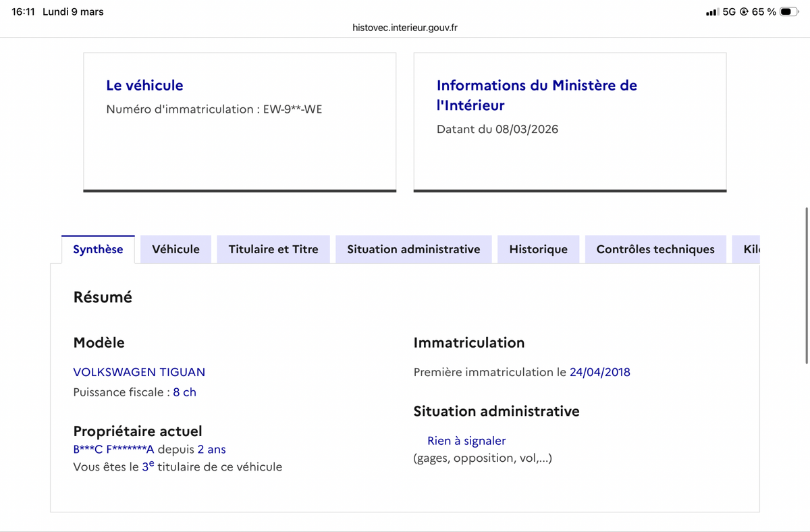810x532 pixels.
Task: Tap the cellular signal bars icon
Action: (711, 12)
